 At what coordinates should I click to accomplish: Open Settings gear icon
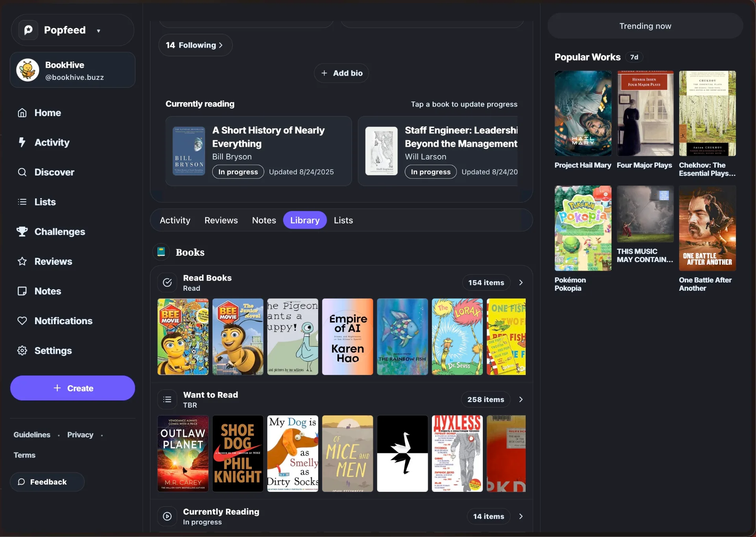coord(22,351)
